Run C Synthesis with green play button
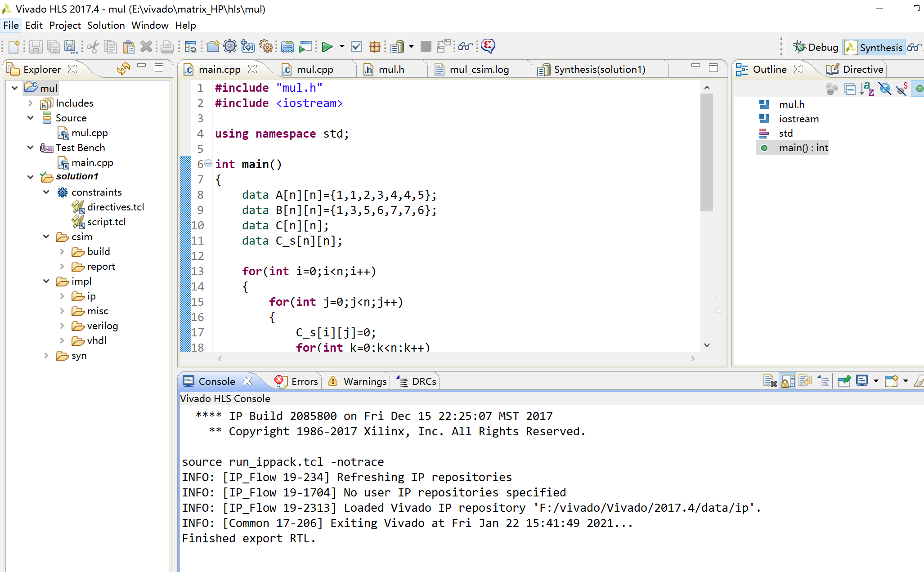 327,46
